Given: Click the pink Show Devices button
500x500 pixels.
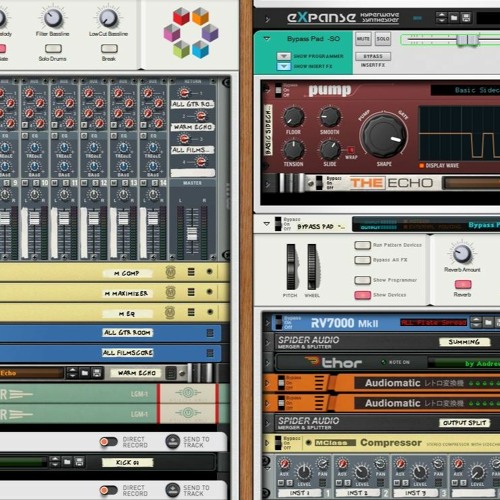Looking at the screenshot, I should (362, 295).
